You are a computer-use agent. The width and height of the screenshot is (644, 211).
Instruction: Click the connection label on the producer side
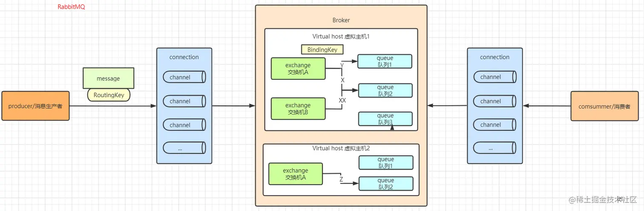pyautogui.click(x=184, y=57)
